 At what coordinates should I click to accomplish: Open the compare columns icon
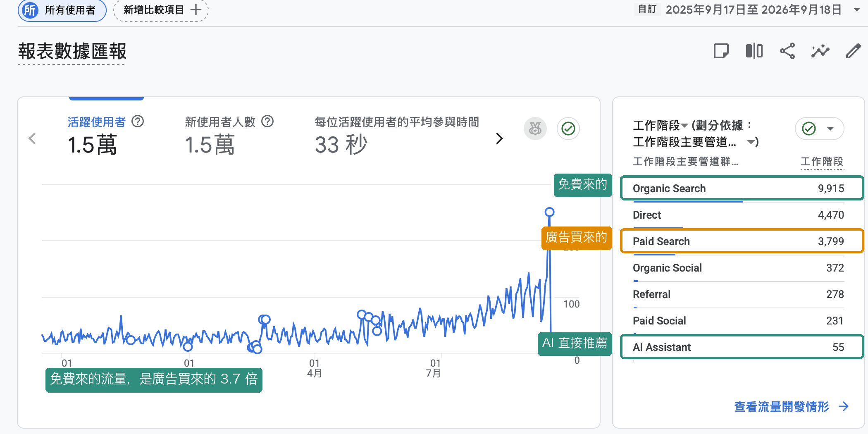click(754, 51)
